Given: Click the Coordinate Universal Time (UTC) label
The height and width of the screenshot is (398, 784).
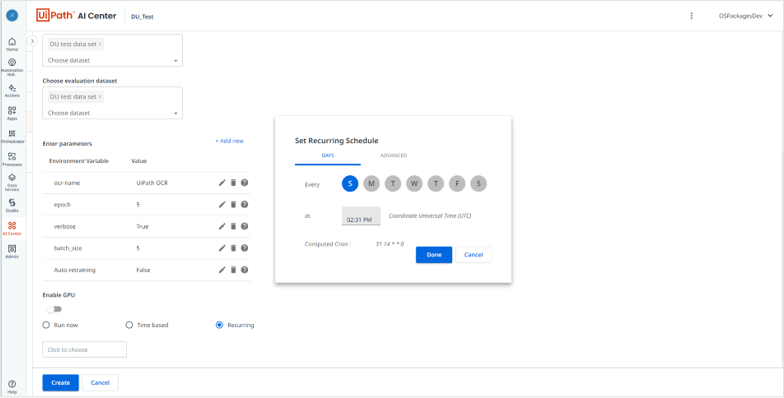Looking at the screenshot, I should point(430,216).
